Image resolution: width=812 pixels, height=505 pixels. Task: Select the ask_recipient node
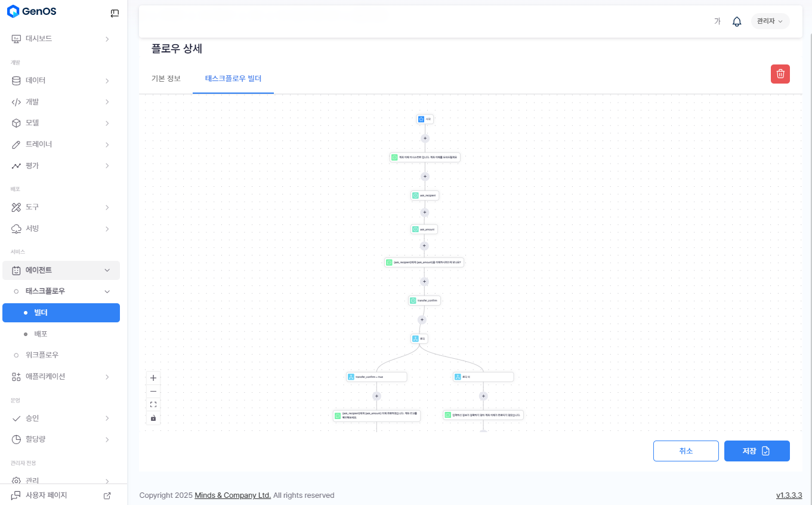425,195
